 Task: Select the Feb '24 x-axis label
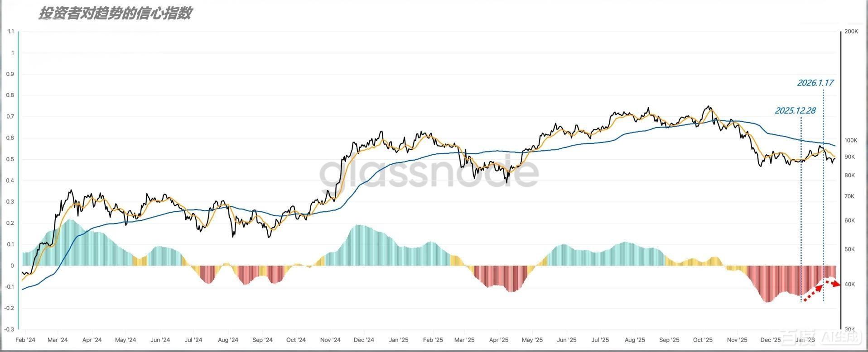click(25, 340)
